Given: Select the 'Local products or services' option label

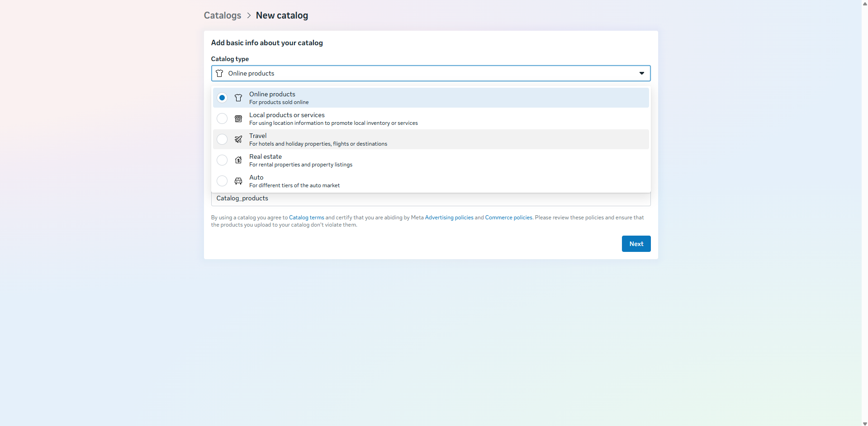Looking at the screenshot, I should (x=287, y=115).
